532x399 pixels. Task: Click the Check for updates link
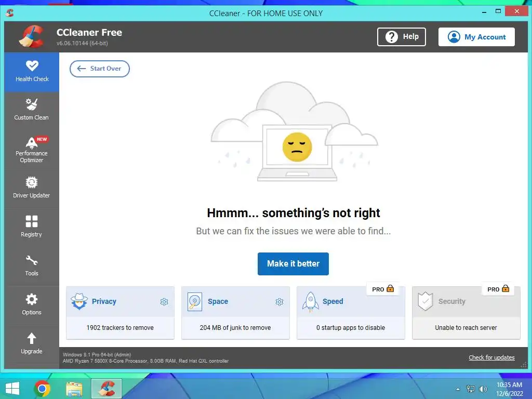coord(491,357)
